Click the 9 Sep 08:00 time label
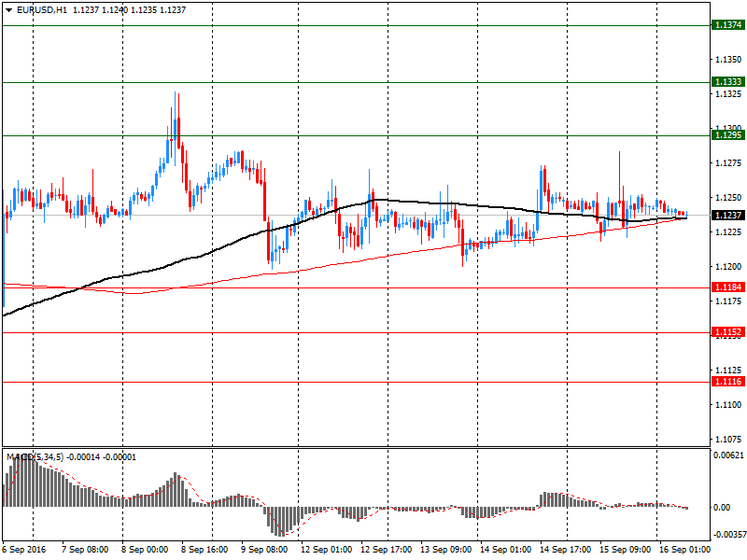Viewport: 747px width, 560px height. [264, 550]
